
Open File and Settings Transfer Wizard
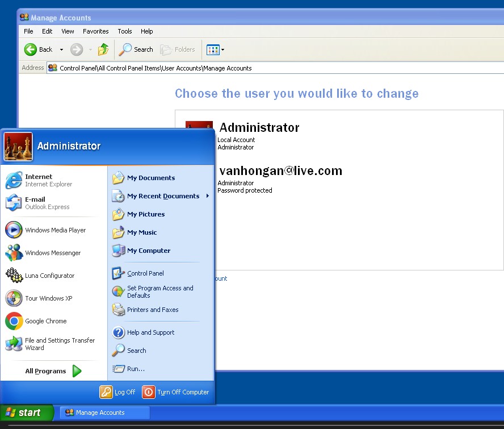tap(59, 344)
